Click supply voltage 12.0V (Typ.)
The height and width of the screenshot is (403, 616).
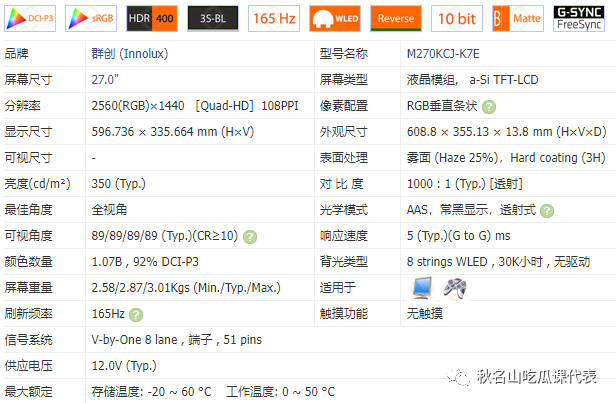coord(124,366)
